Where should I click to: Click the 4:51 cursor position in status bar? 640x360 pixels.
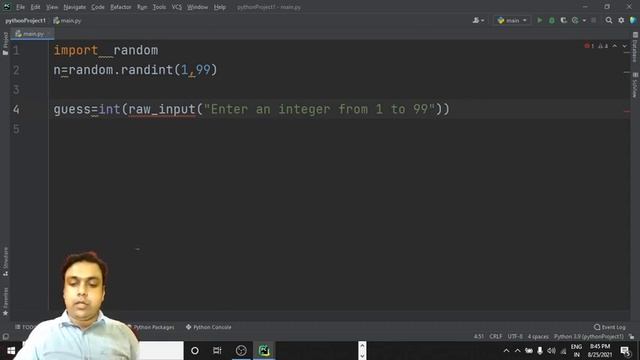click(479, 337)
